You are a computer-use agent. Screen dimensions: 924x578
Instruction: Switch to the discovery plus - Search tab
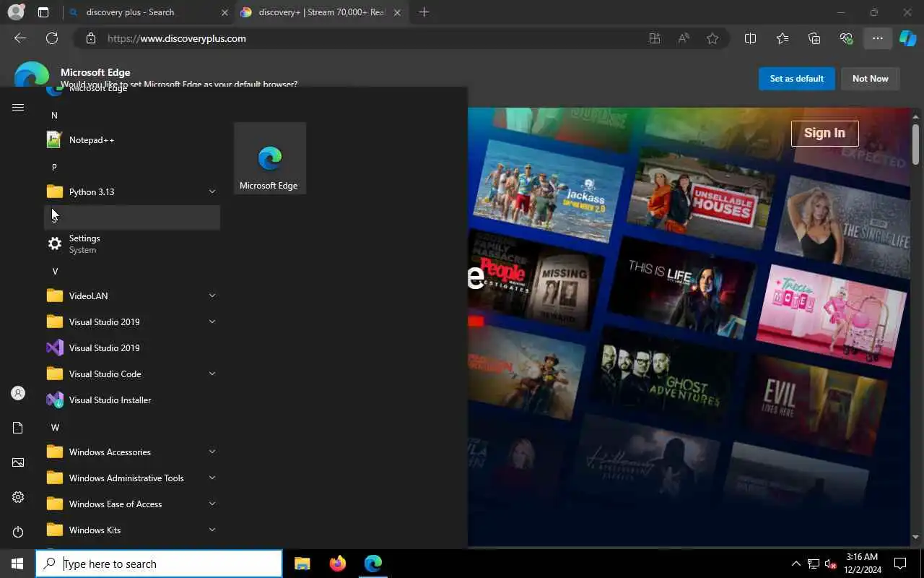148,12
